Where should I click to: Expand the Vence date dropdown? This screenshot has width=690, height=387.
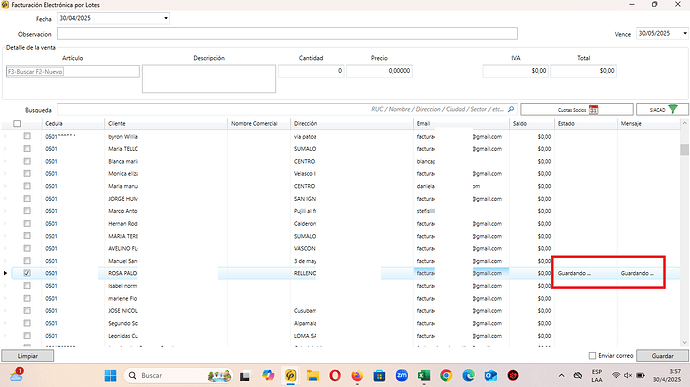[x=685, y=33]
